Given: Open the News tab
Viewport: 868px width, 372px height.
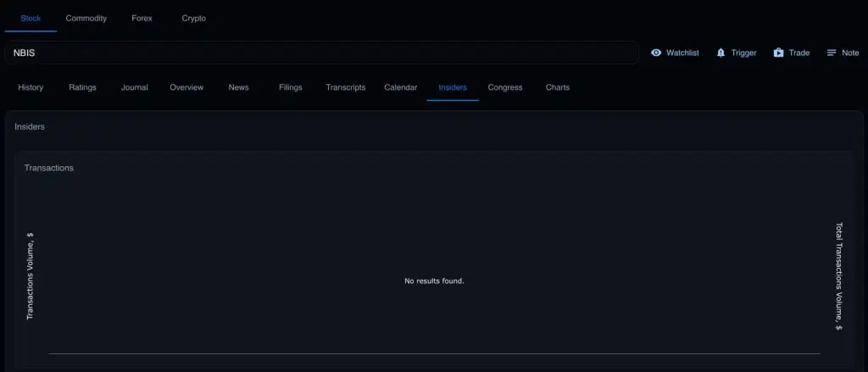Looking at the screenshot, I should 238,87.
